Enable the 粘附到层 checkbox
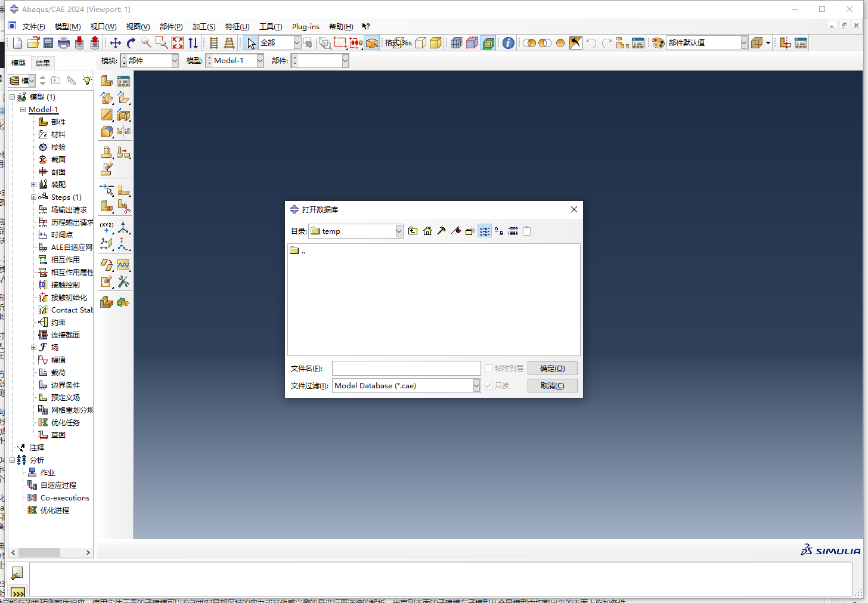This screenshot has height=603, width=868. (488, 368)
